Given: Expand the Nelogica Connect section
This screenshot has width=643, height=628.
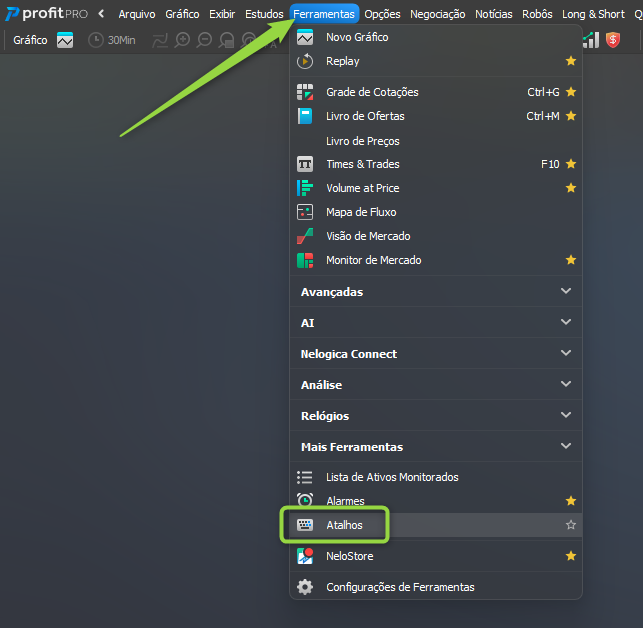Looking at the screenshot, I should pos(436,354).
